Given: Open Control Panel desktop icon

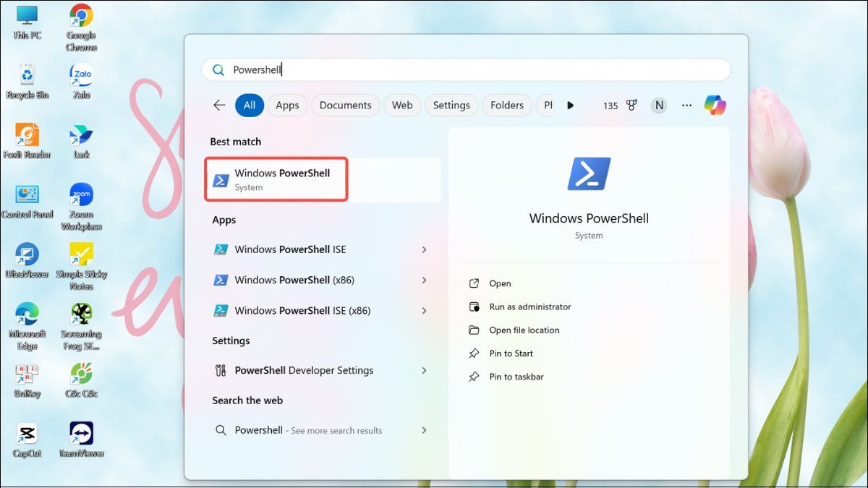Looking at the screenshot, I should point(27,202).
